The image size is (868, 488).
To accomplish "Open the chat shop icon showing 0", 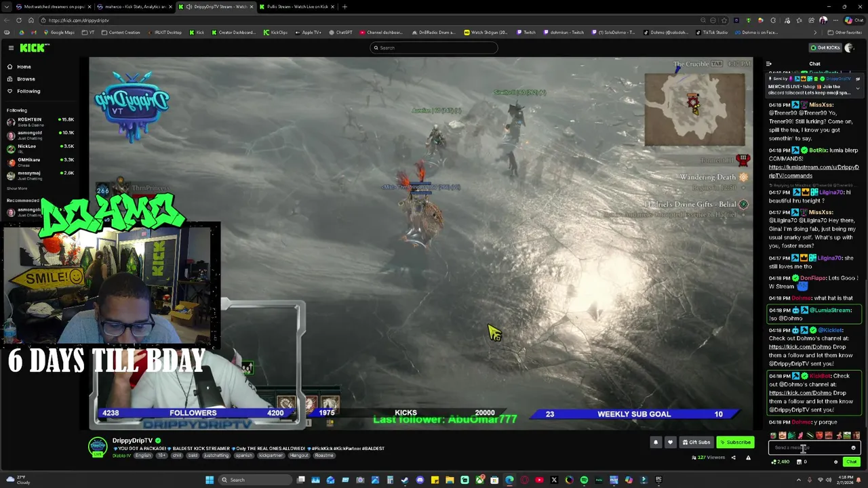I will click(801, 462).
